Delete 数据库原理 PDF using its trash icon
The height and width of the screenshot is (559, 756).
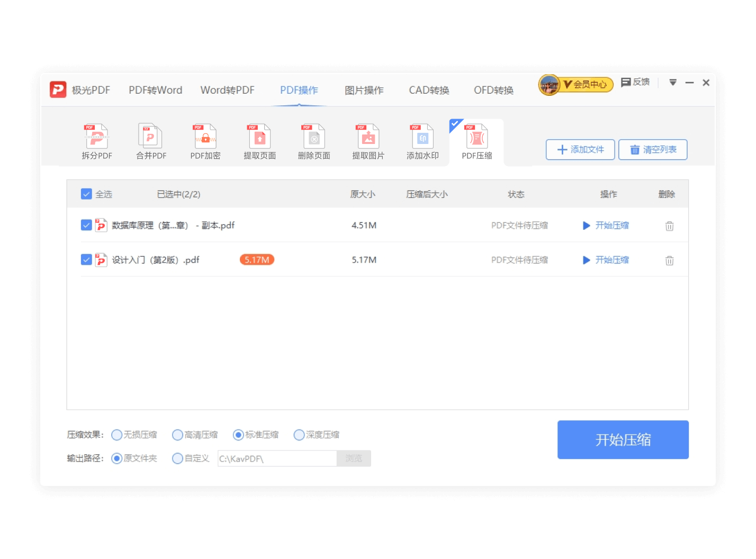tap(669, 226)
